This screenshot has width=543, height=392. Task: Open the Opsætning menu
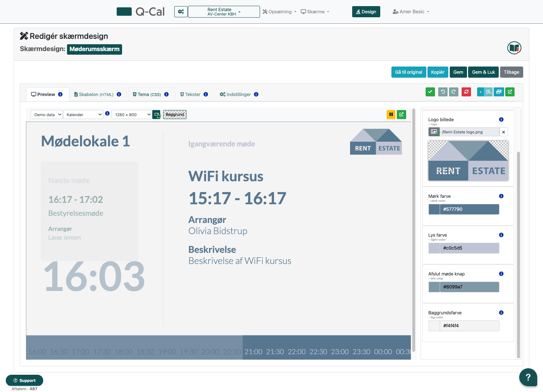[x=279, y=12]
